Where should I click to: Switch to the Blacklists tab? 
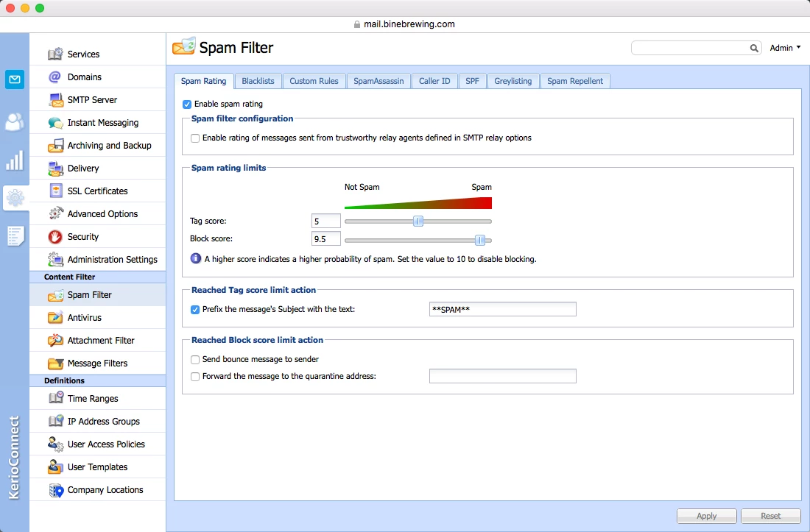[x=258, y=81]
